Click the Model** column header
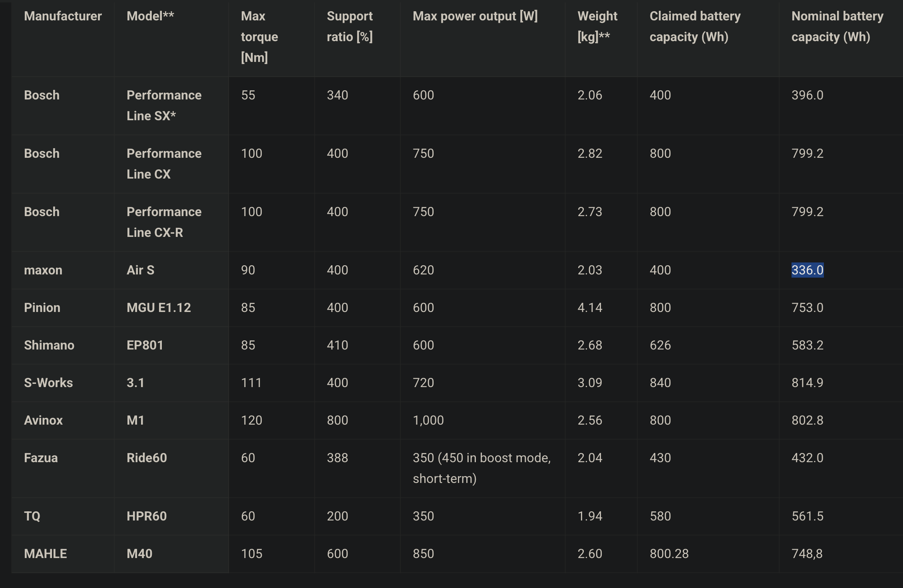 [150, 16]
